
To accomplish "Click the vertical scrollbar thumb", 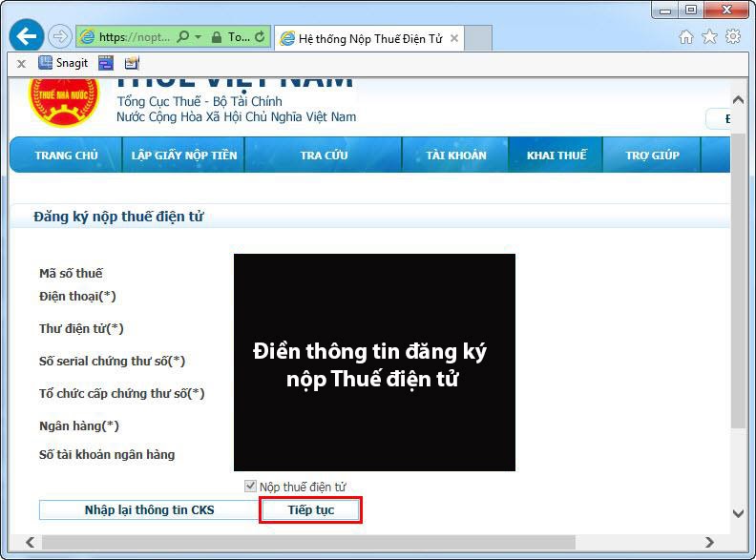I will click(x=738, y=280).
